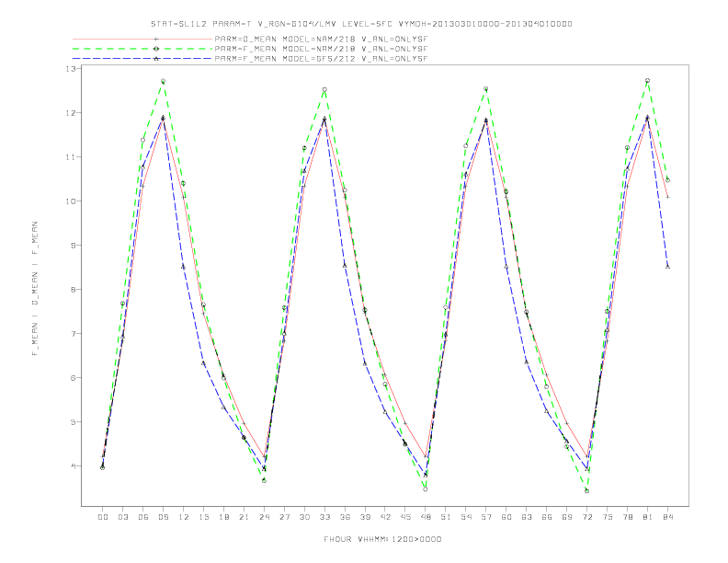Click y-axis tick label 13

71,69
